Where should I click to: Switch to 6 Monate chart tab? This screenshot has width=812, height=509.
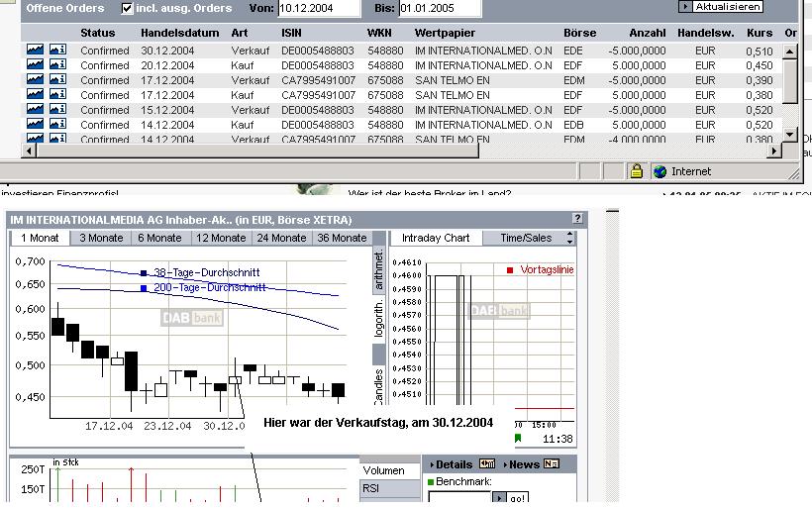[x=159, y=238]
